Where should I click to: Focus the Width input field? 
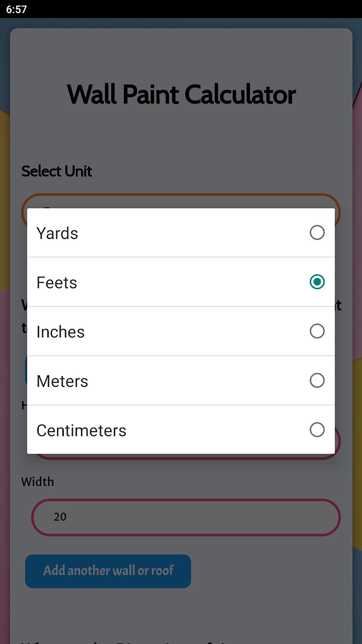coord(186,517)
